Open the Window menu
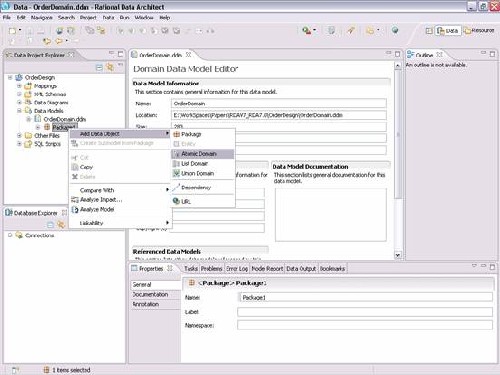 (x=144, y=17)
